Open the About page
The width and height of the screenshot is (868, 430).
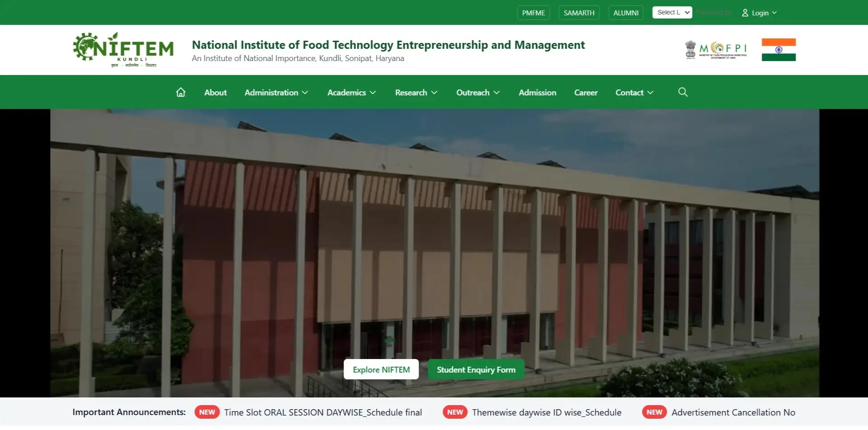215,93
